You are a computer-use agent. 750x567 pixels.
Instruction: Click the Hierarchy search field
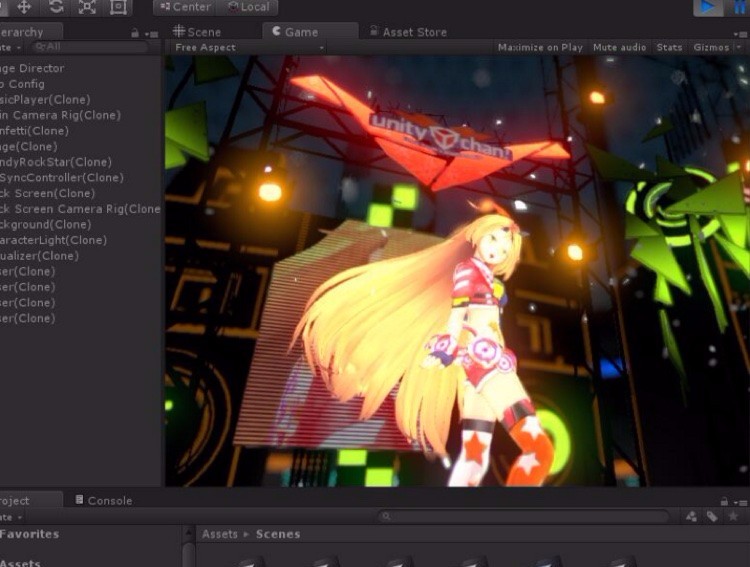click(x=89, y=47)
